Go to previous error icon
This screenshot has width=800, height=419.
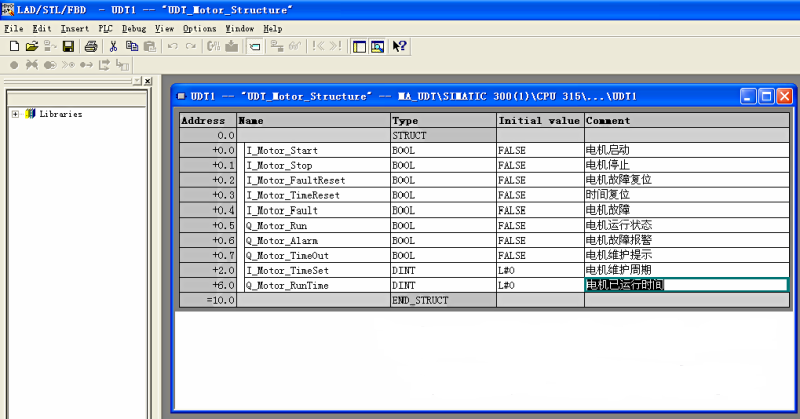point(318,46)
